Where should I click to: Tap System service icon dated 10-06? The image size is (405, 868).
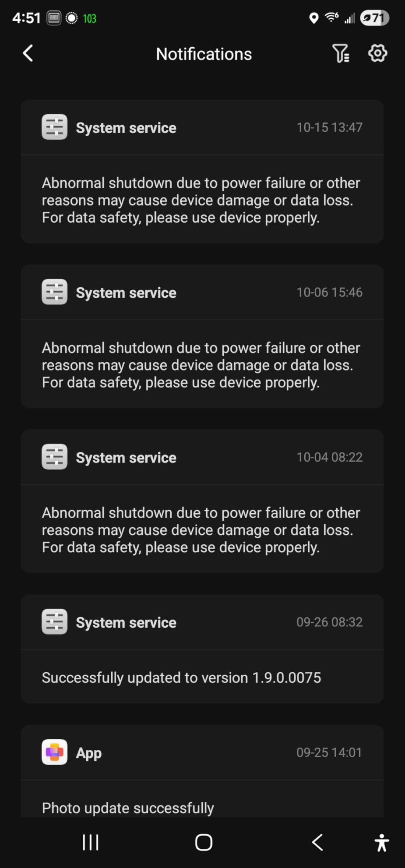(x=55, y=292)
